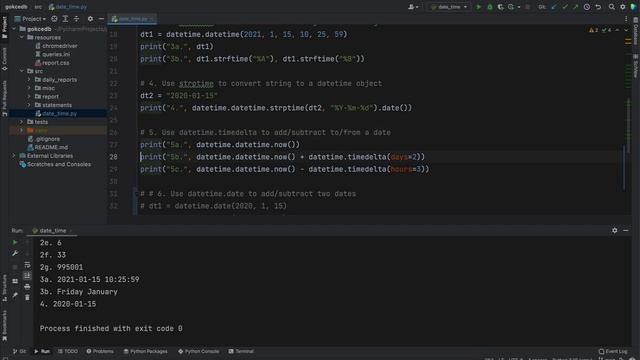This screenshot has width=640, height=360.
Task: Click the pin tab icon in Run panel
Action: tap(15, 295)
